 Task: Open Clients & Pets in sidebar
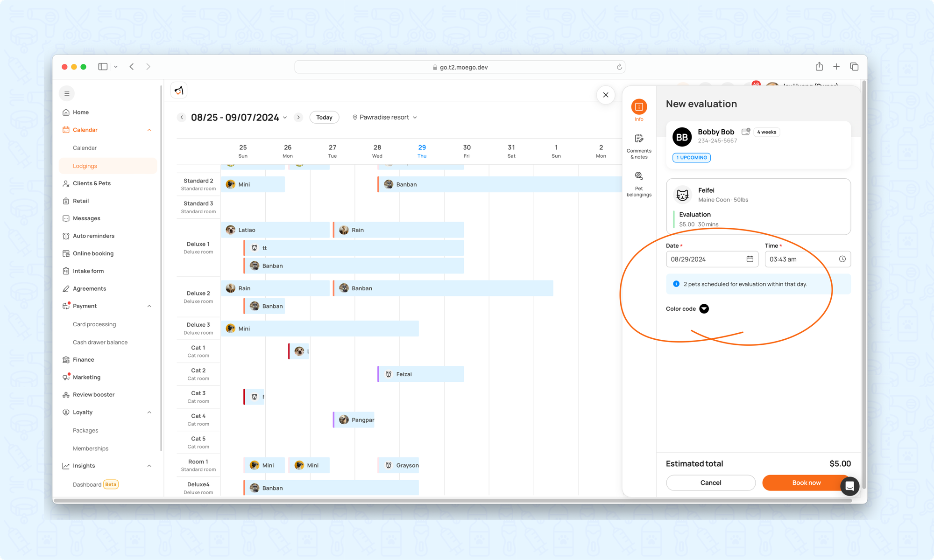point(92,183)
